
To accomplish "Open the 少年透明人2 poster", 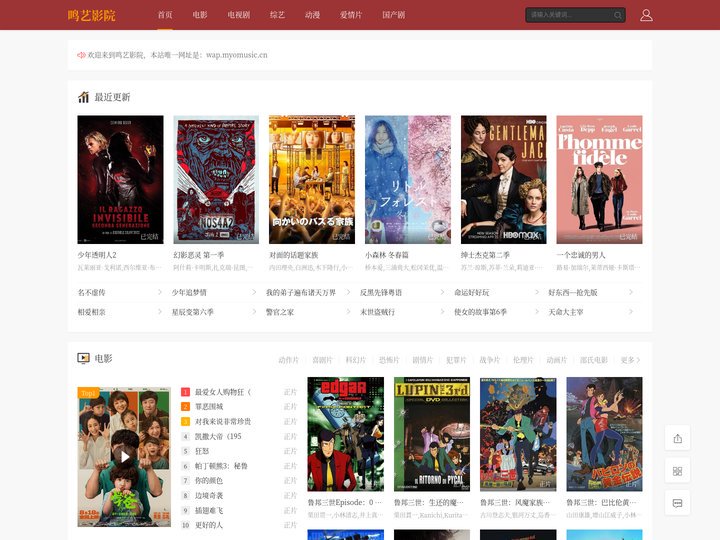I will pyautogui.click(x=120, y=180).
